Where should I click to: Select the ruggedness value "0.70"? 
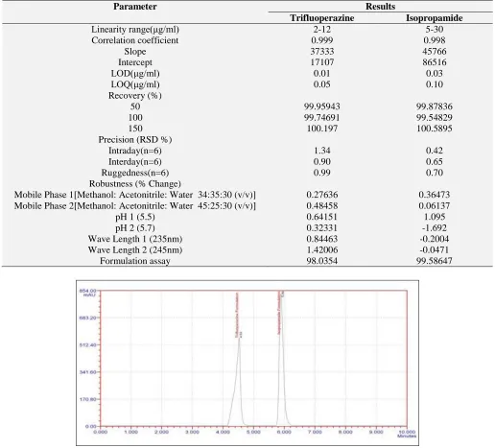coord(435,173)
